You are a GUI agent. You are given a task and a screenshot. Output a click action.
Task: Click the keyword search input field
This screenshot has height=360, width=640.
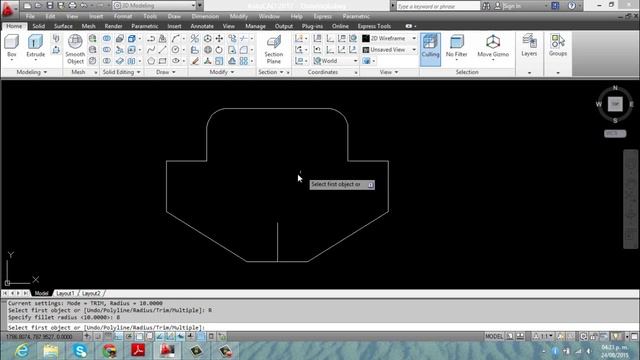click(438, 6)
